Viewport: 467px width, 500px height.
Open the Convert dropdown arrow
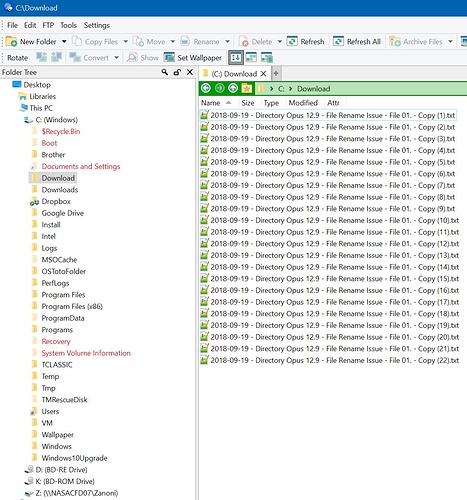[116, 58]
